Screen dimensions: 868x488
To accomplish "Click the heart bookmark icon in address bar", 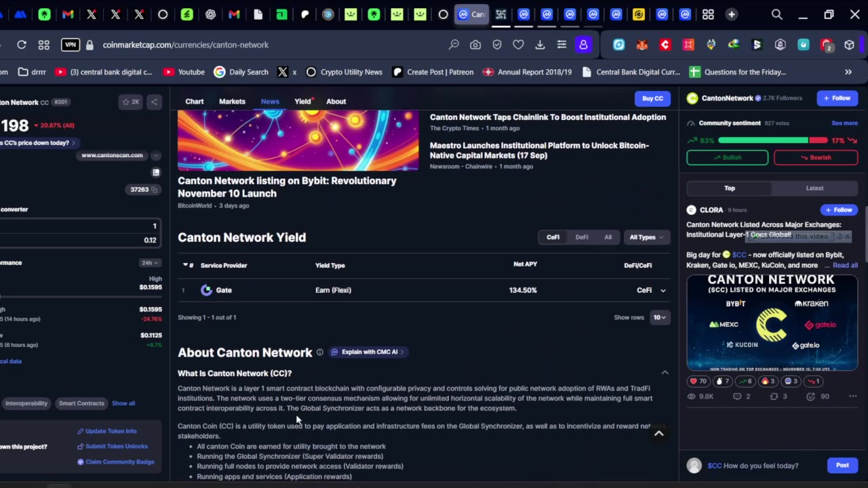I will click(x=518, y=45).
